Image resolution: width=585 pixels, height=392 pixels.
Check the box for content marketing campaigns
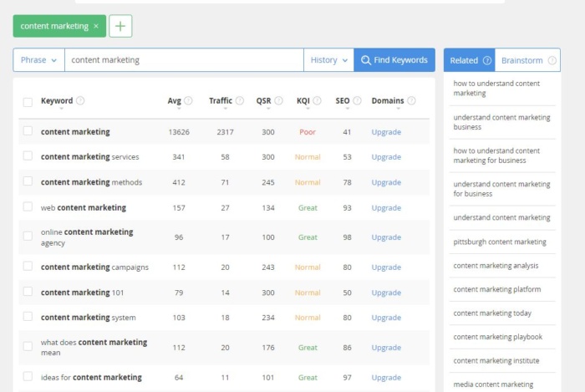(28, 267)
